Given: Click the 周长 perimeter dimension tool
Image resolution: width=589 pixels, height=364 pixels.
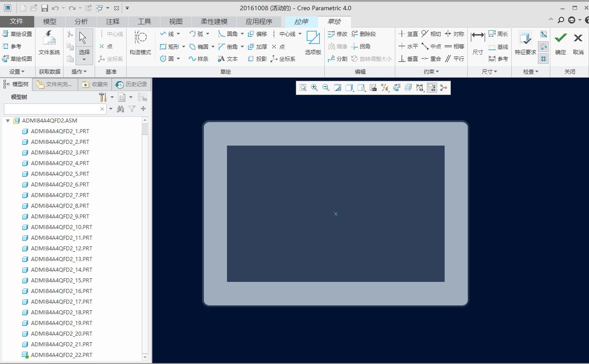Looking at the screenshot, I should 498,34.
